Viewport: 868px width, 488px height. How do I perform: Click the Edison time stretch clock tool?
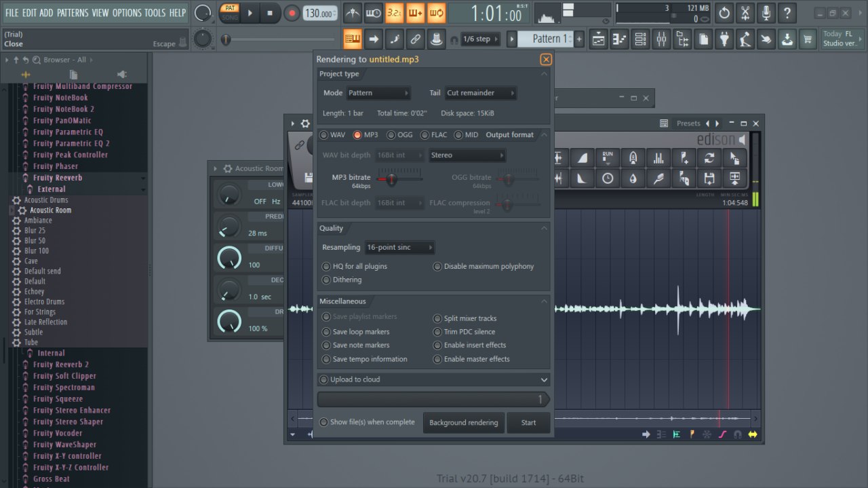pos(608,178)
